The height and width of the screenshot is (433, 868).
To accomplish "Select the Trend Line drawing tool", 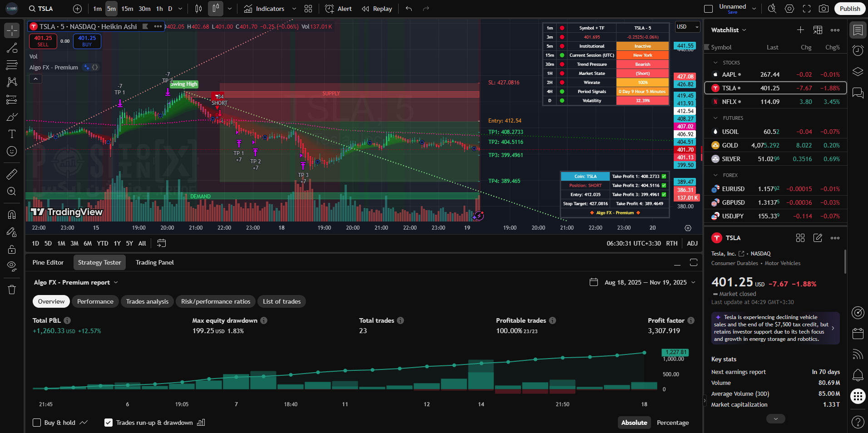I will point(12,48).
